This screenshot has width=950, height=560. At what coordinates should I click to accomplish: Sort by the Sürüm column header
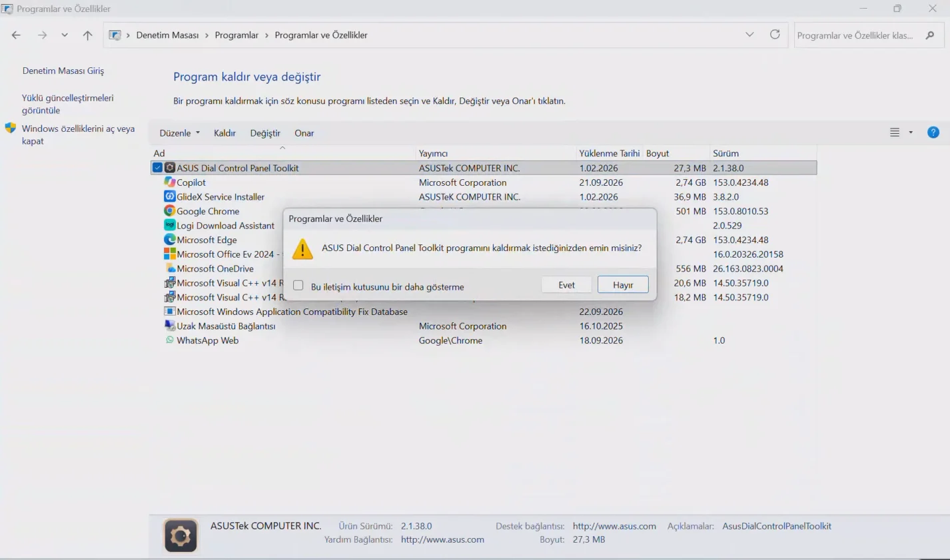click(763, 153)
